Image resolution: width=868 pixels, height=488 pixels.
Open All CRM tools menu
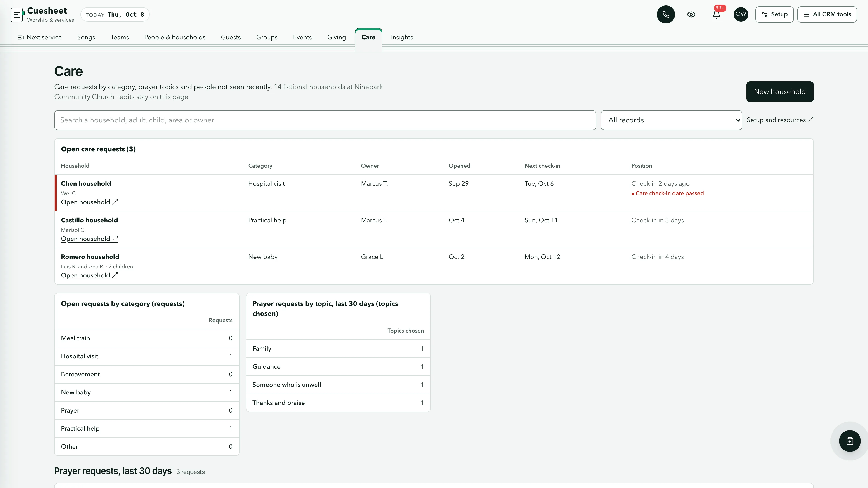pyautogui.click(x=827, y=14)
